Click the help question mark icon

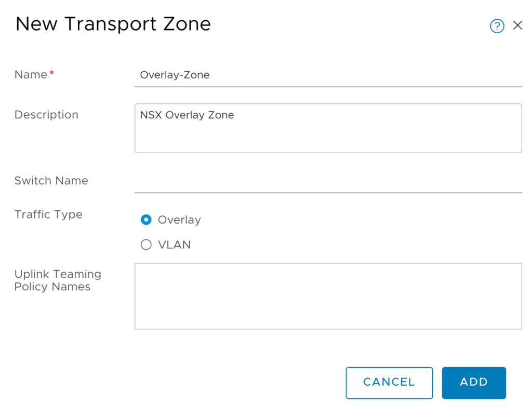point(497,26)
